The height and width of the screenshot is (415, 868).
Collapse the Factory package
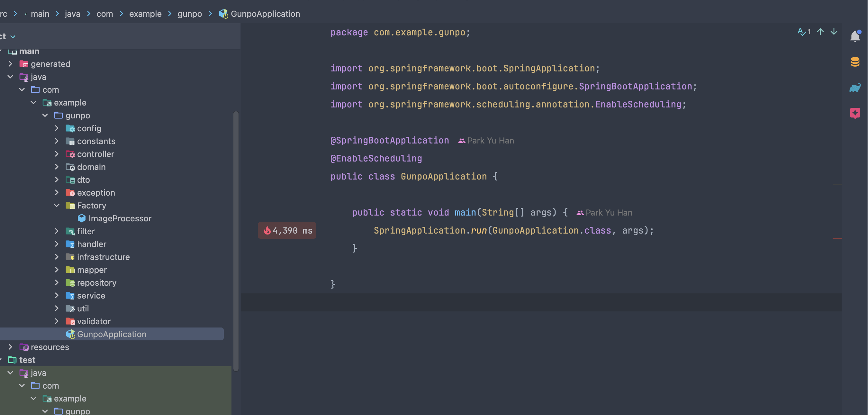point(57,205)
